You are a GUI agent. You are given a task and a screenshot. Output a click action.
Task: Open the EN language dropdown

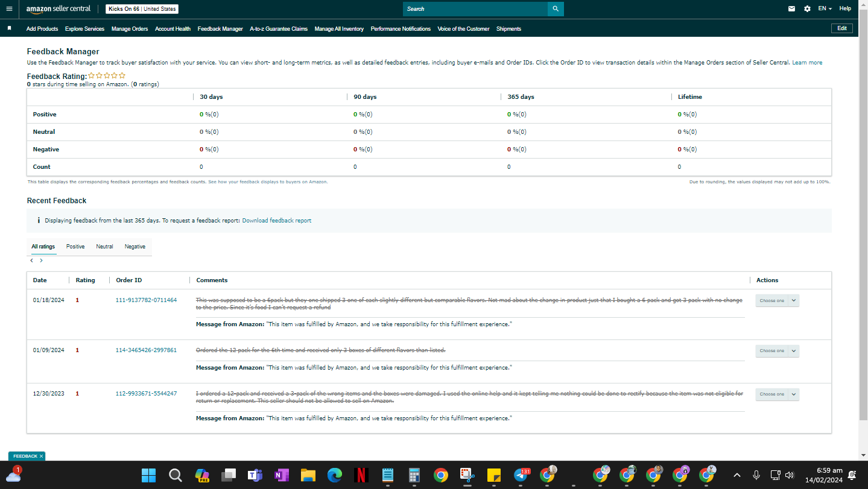tap(825, 9)
